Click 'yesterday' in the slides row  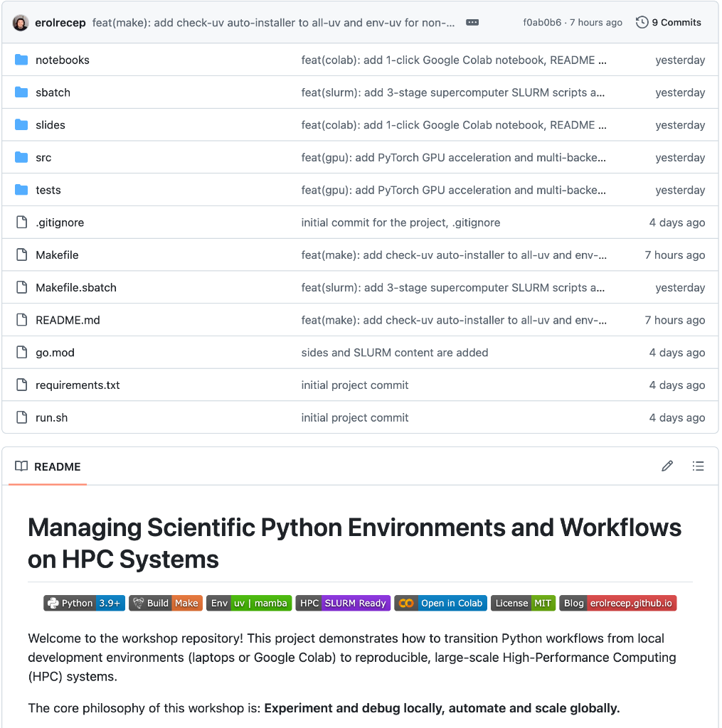[680, 125]
